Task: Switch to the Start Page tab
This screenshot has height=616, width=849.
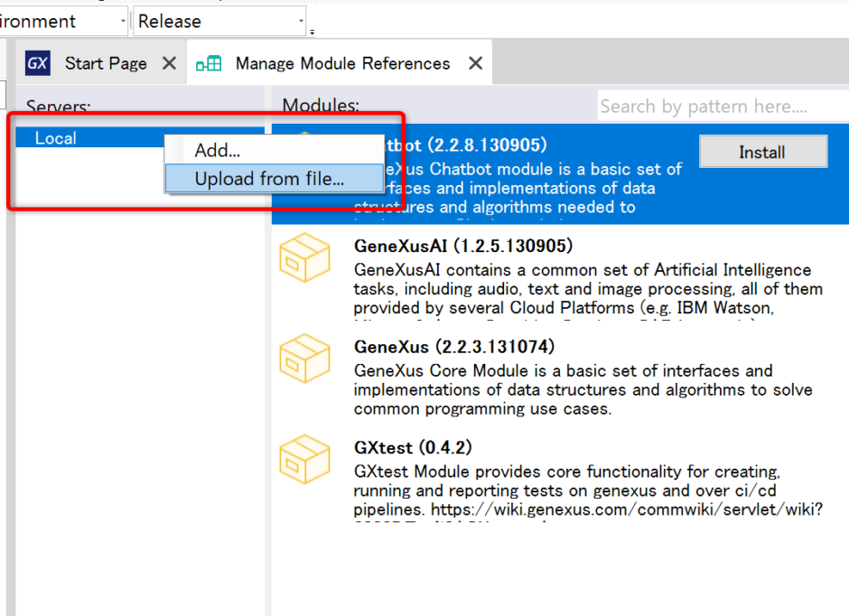Action: [106, 63]
